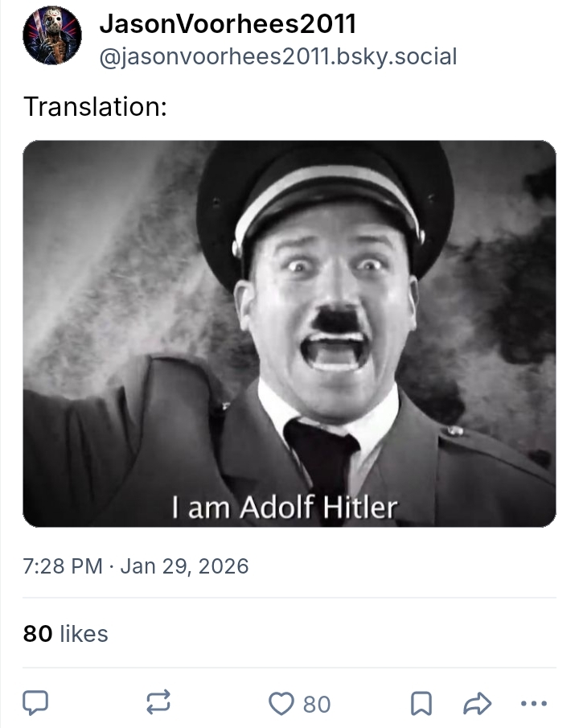The image size is (579, 728).
Task: Click the "Translation:" post text
Action: tap(95, 106)
